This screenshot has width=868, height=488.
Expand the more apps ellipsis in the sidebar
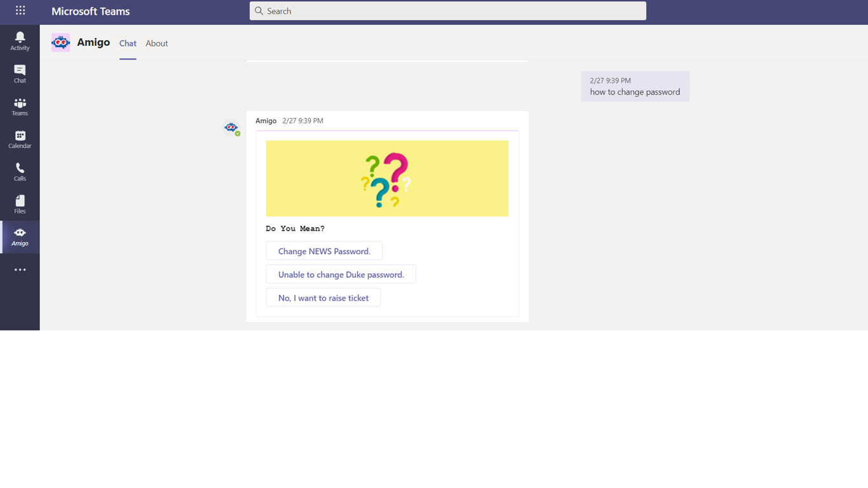pos(20,269)
